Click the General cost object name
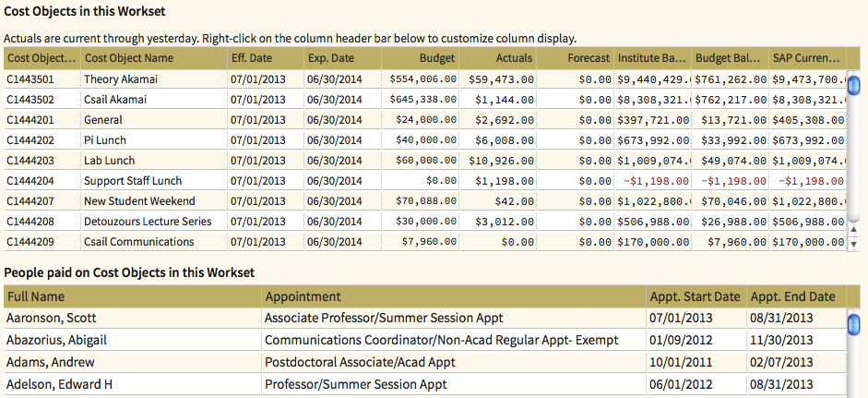This screenshot has height=398, width=868. tap(103, 120)
